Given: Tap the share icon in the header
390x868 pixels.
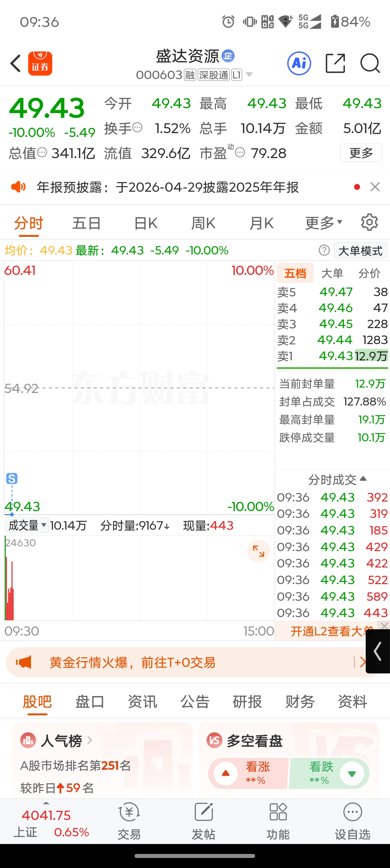Looking at the screenshot, I should click(x=335, y=63).
